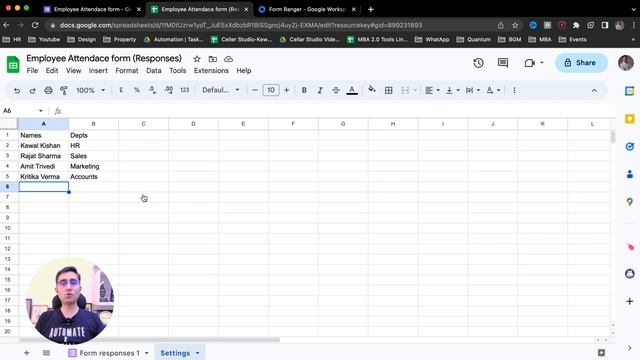Viewport: 640px width, 360px height.
Task: Open more toolbar options (three dots)
Action: click(514, 90)
